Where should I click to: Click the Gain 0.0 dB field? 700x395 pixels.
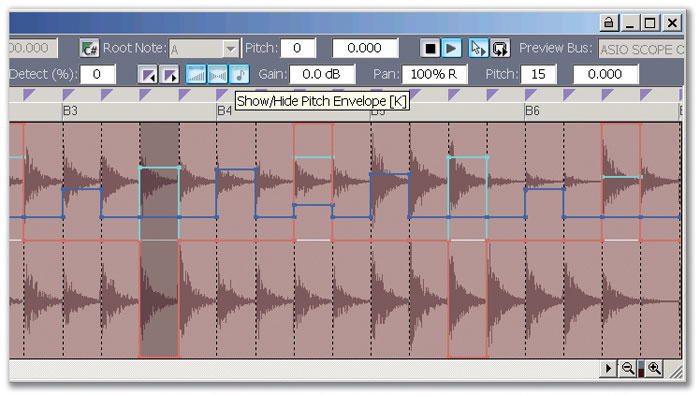coord(322,74)
